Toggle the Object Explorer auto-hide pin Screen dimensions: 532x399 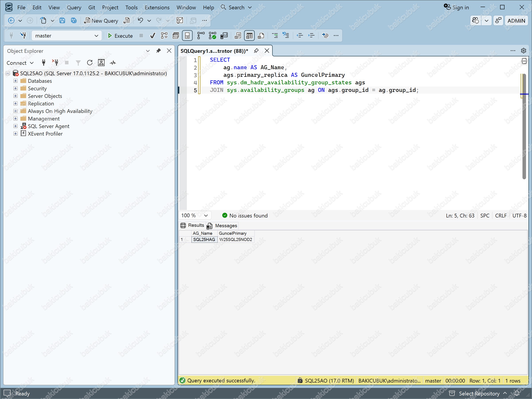(x=158, y=51)
